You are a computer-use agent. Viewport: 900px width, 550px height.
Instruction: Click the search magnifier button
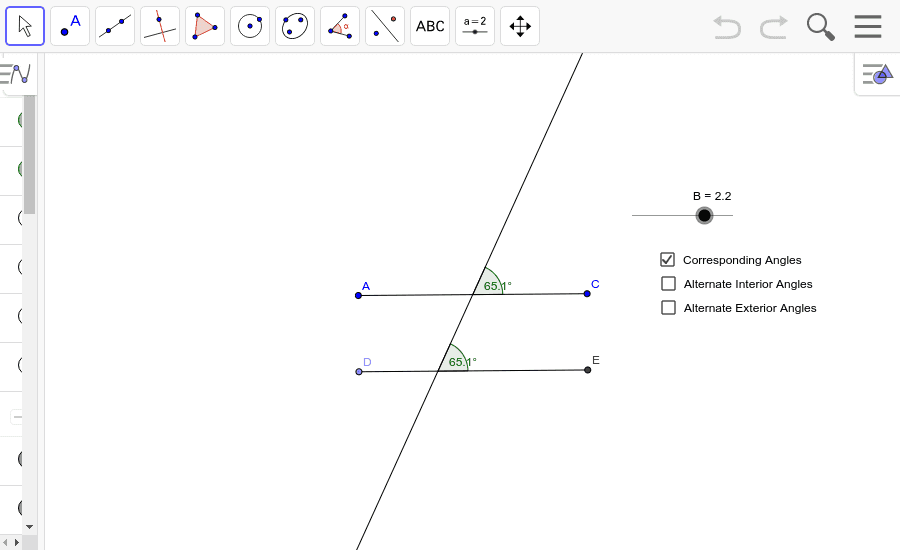(x=820, y=27)
